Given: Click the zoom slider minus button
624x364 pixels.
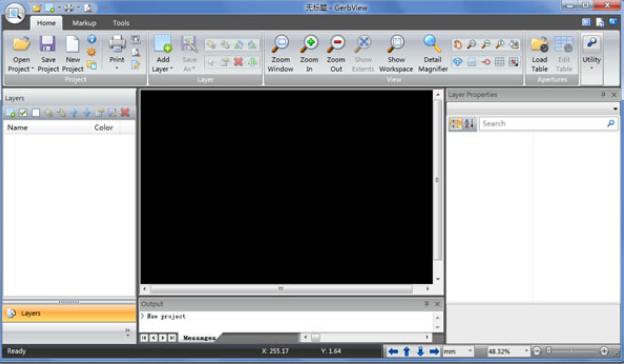Looking at the screenshot, I should tap(536, 351).
